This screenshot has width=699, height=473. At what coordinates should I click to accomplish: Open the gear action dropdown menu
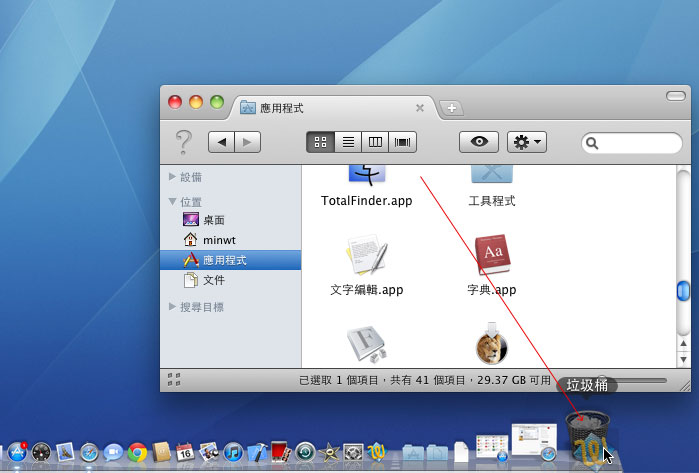[x=527, y=142]
